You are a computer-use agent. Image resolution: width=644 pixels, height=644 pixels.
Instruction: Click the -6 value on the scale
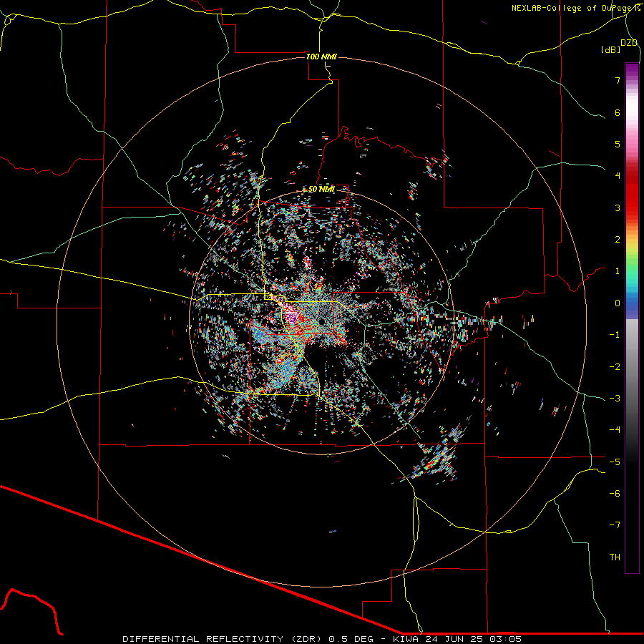[x=615, y=493]
